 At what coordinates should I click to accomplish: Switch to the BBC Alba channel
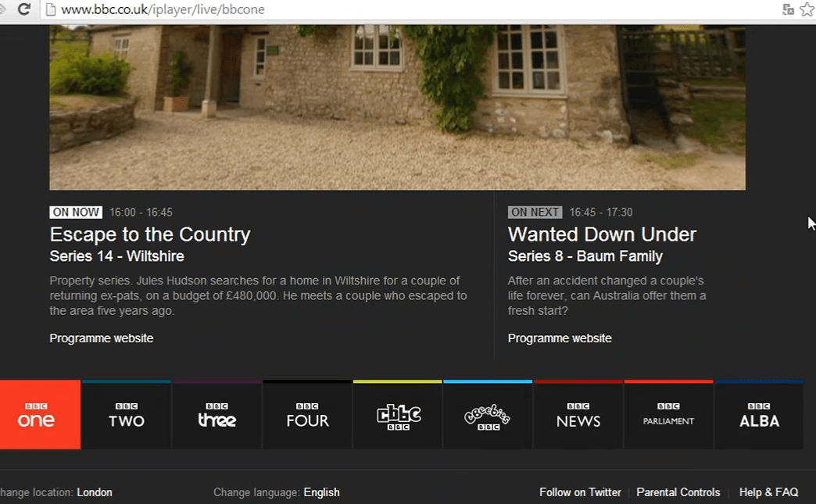click(x=759, y=415)
